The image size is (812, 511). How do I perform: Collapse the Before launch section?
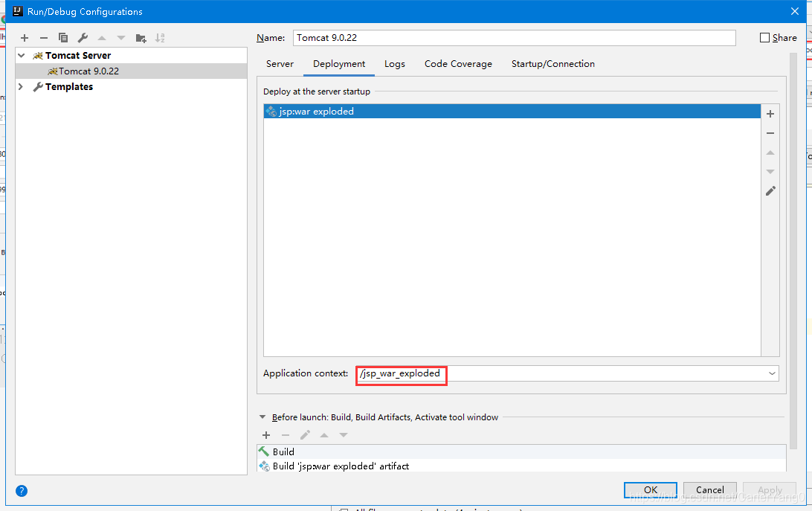point(262,417)
